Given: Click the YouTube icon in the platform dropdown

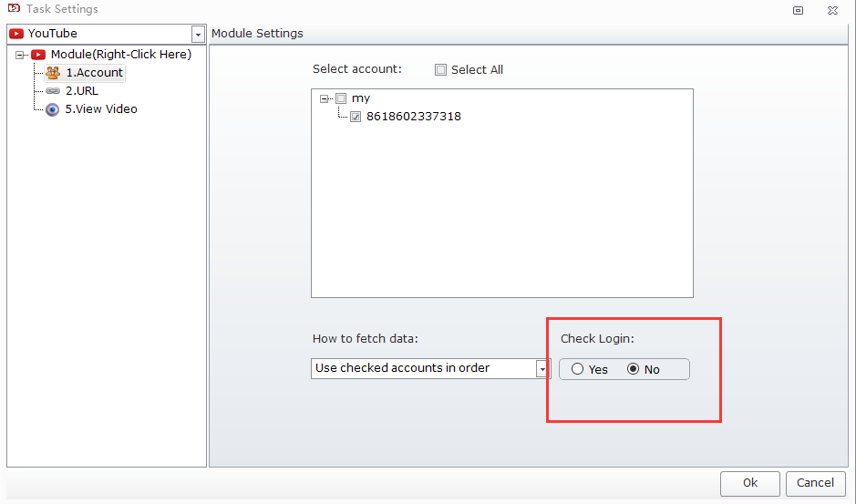Looking at the screenshot, I should point(16,34).
